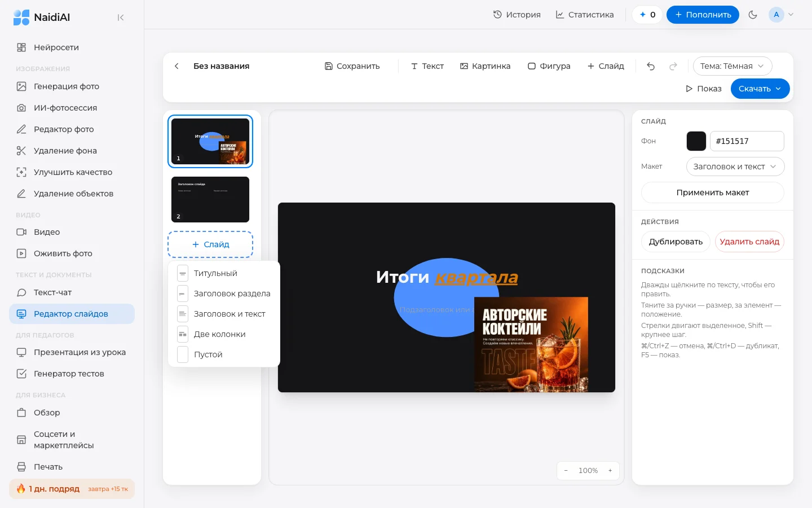
Task: Insert an image with Картинка
Action: 486,66
